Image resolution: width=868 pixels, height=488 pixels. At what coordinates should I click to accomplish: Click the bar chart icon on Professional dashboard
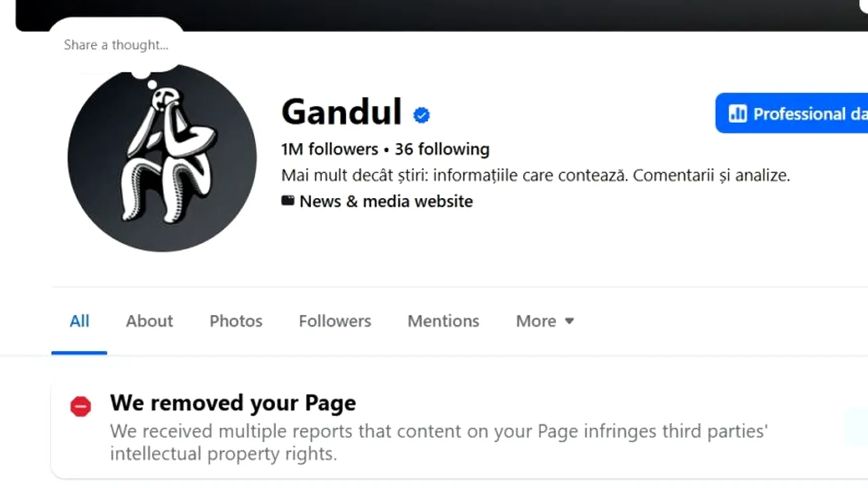click(737, 113)
